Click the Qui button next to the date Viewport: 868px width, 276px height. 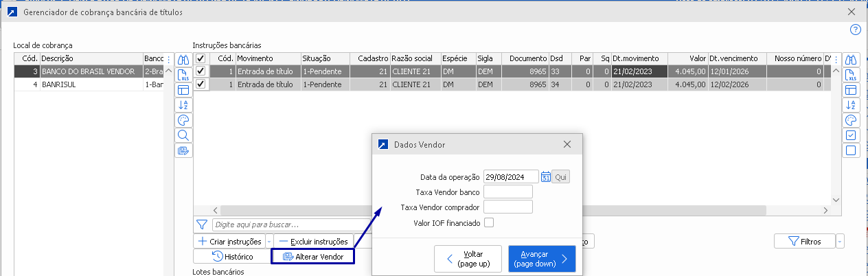point(561,176)
